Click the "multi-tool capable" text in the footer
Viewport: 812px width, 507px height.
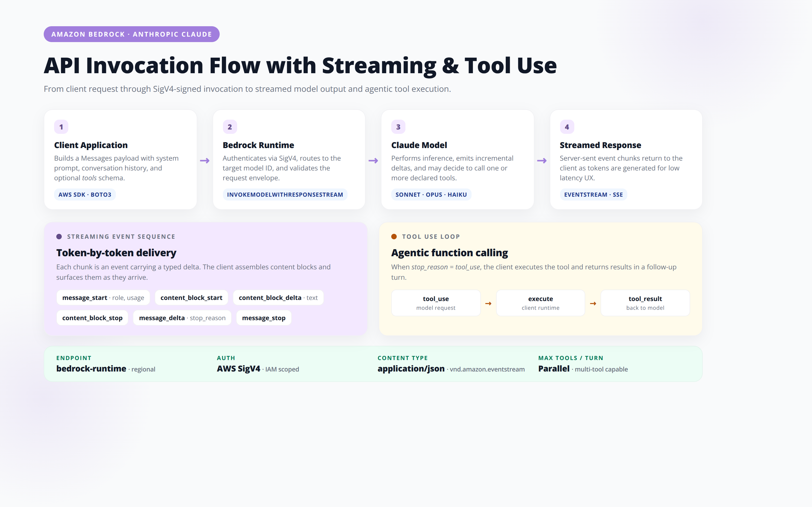tap(601, 369)
